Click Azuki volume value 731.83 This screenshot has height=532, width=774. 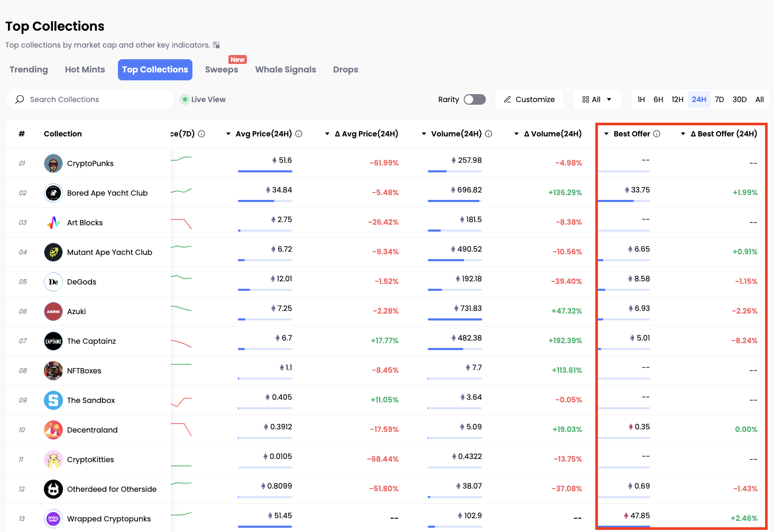(x=468, y=308)
